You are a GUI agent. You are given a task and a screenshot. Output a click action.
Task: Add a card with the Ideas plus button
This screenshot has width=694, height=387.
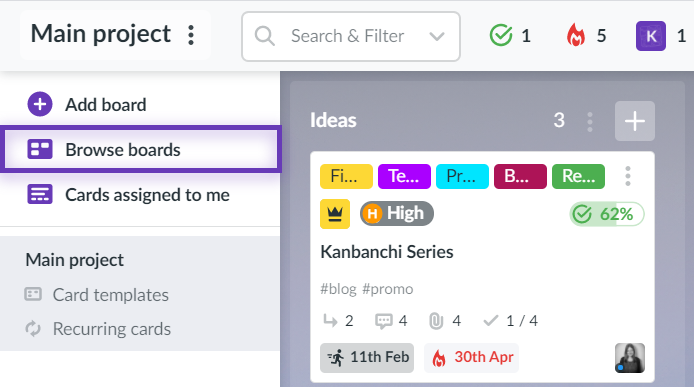[635, 121]
